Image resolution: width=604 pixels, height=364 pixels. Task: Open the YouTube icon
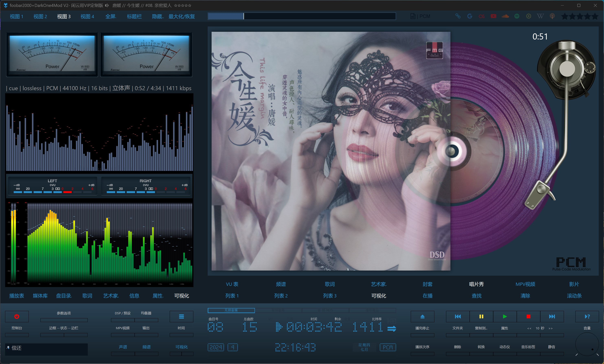(493, 16)
